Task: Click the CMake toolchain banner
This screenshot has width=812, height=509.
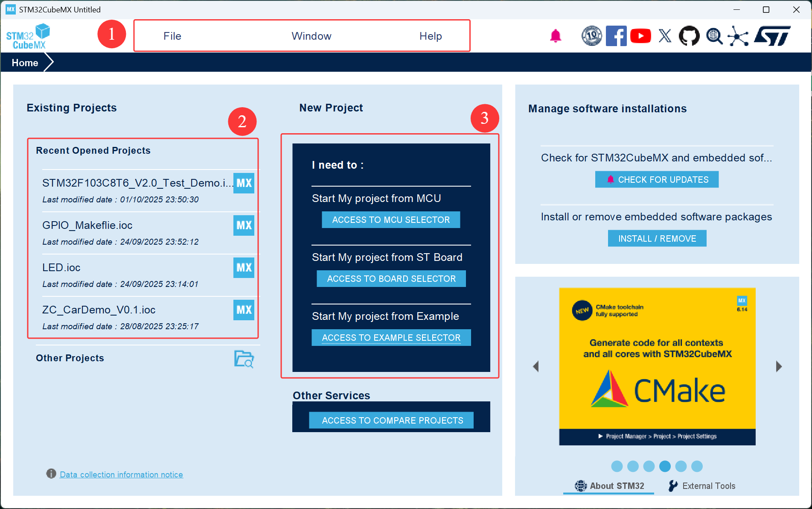Action: pos(657,366)
